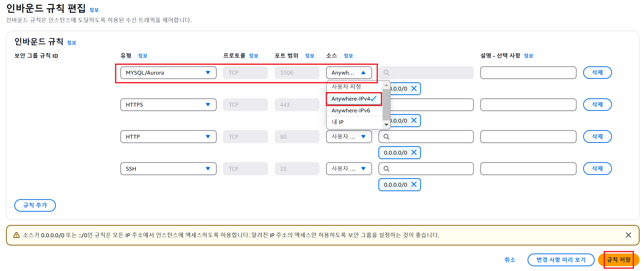Remove 0.0.0.0/0 tag under MYSQL/Aurora rule

pyautogui.click(x=414, y=88)
